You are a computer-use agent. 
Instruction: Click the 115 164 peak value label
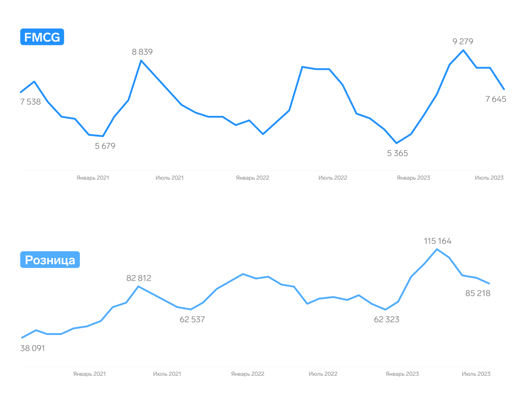pyautogui.click(x=437, y=241)
